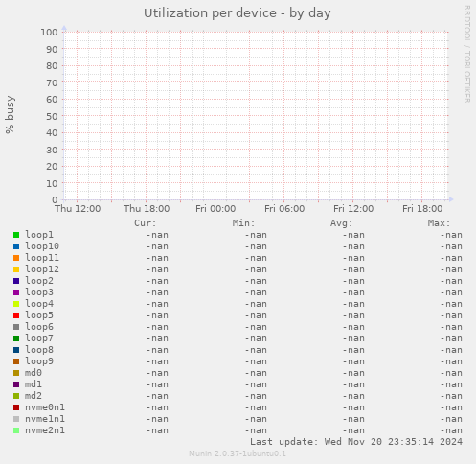Select the loop9 legend label
Image resolution: width=476 pixels, height=464 pixels.
(x=39, y=361)
